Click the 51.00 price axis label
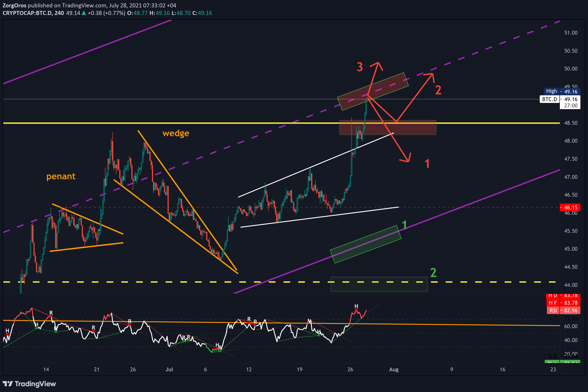 pyautogui.click(x=571, y=33)
